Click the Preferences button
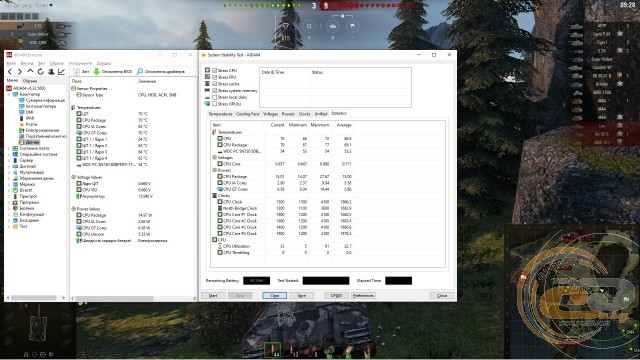This screenshot has height=360, width=640. tap(363, 296)
